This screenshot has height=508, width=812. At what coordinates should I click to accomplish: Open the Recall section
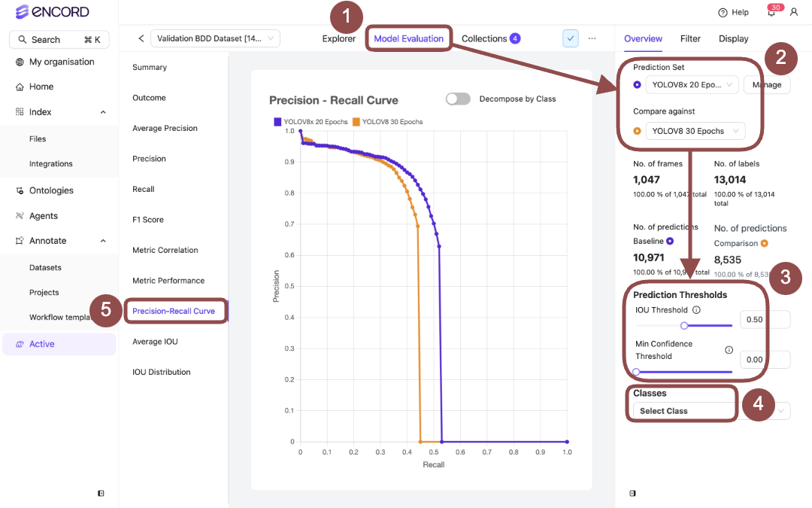[x=144, y=189]
